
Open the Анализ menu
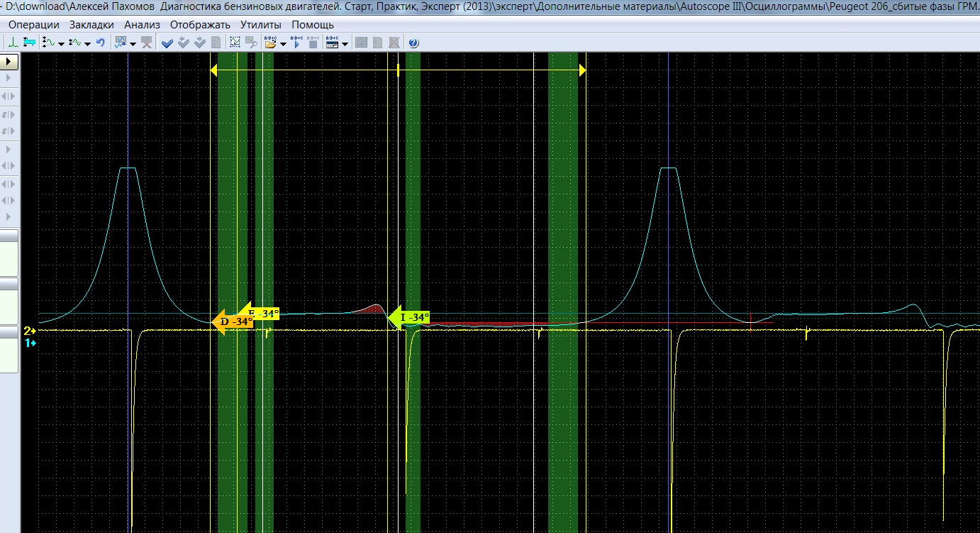pos(142,25)
